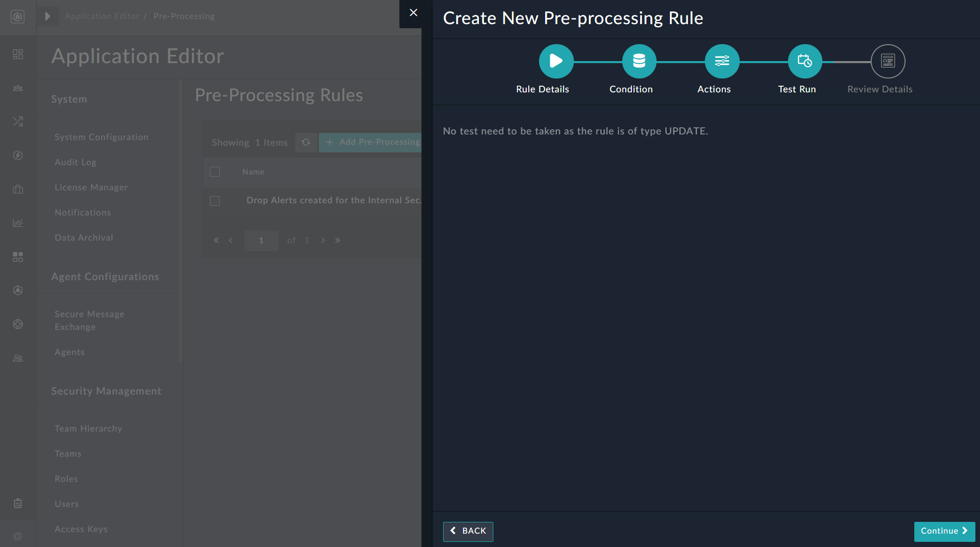The image size is (980, 547).
Task: Open the Application Editor breadcrumb link
Action: tap(102, 16)
